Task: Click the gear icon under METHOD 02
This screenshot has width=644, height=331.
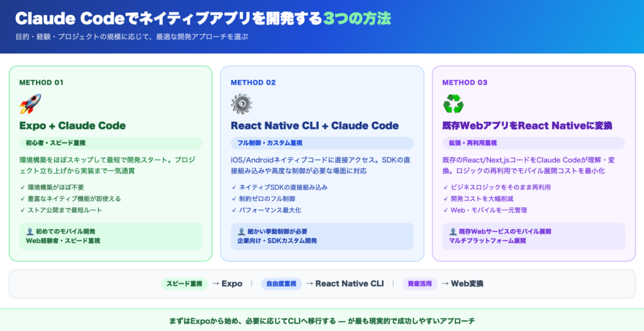Action: pyautogui.click(x=241, y=104)
